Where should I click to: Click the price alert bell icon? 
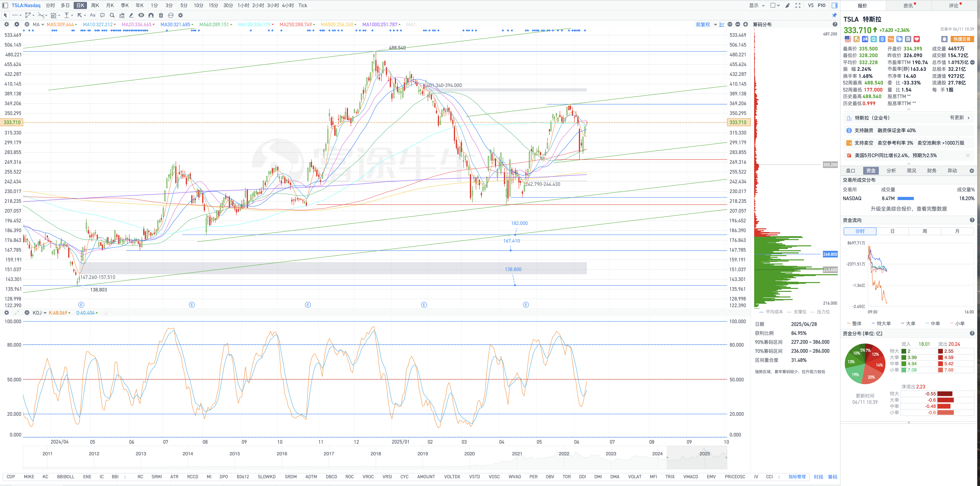click(x=944, y=39)
